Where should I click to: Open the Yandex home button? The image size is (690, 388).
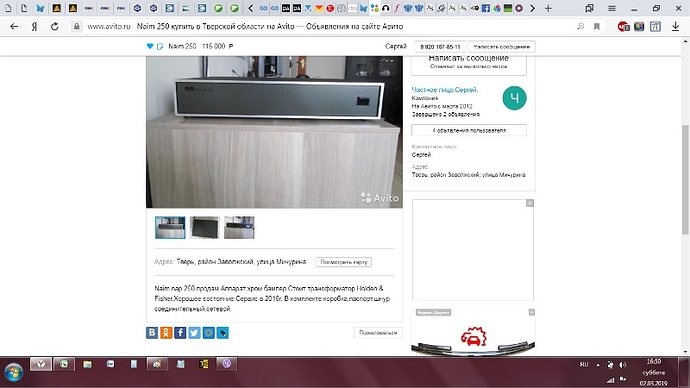pyautogui.click(x=34, y=26)
